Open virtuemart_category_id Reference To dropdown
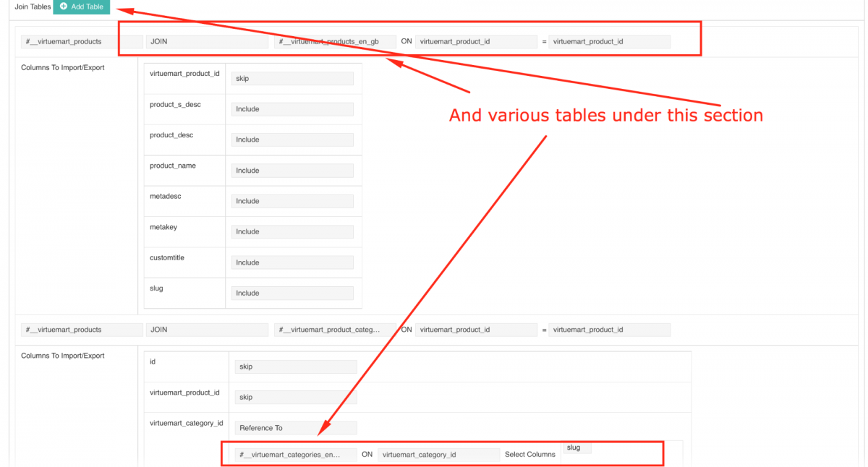Screen dimensions: 868x467 [296, 428]
